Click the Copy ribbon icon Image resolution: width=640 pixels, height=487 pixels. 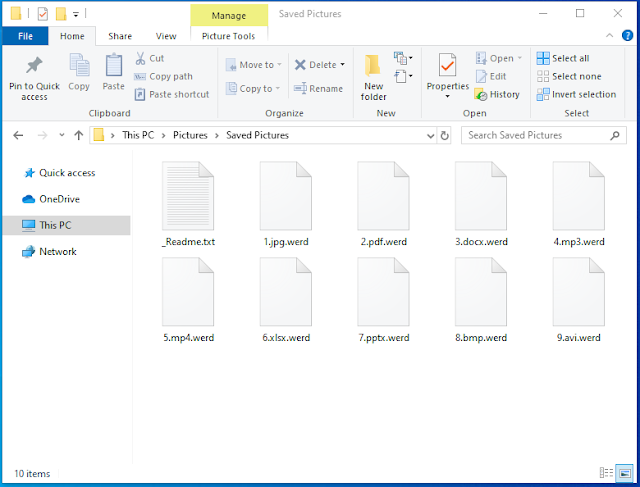[79, 65]
